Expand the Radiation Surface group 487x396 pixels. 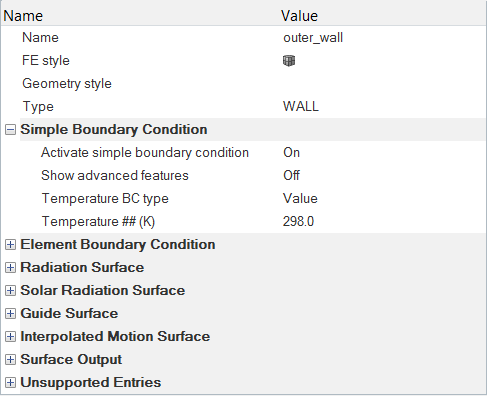(10, 268)
